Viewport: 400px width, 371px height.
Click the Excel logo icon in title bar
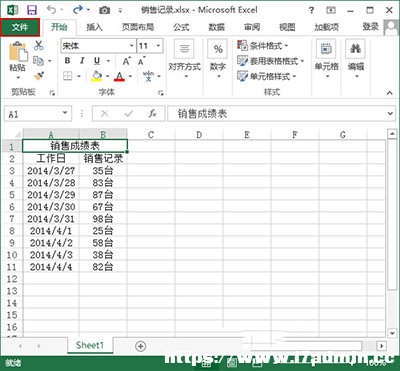click(13, 10)
